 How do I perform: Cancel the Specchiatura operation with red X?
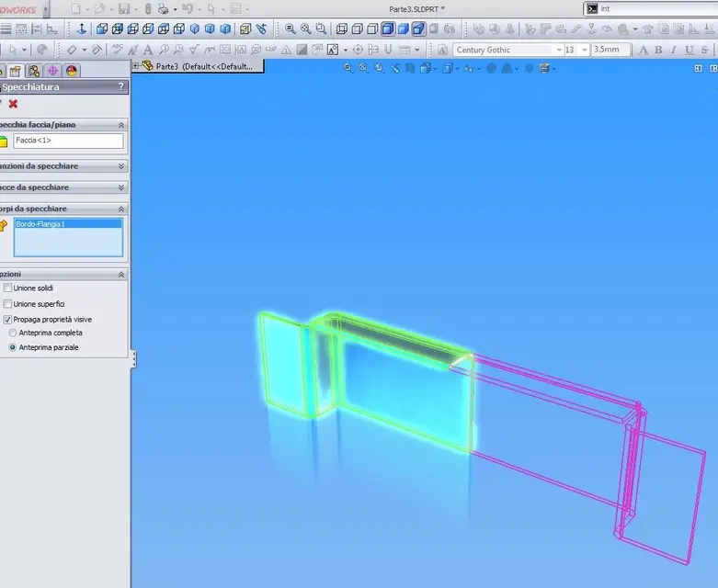click(x=13, y=104)
